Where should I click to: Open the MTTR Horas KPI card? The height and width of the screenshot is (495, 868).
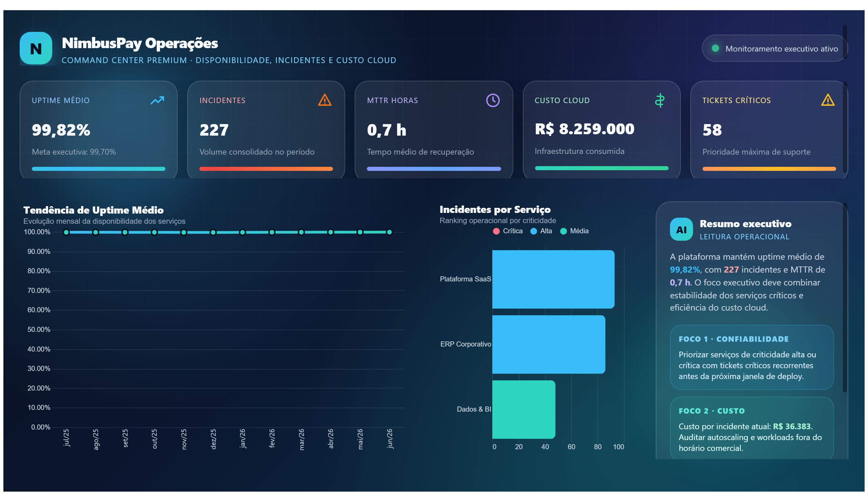pyautogui.click(x=433, y=130)
